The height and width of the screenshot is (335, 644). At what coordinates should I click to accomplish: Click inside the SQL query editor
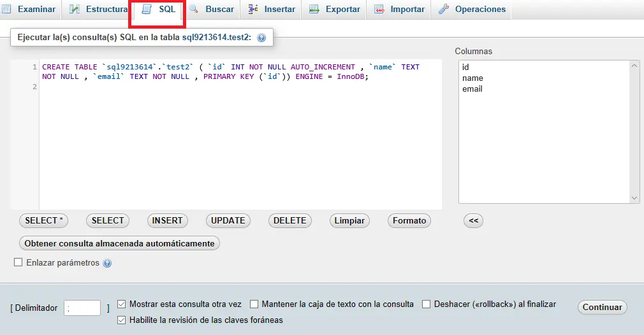[x=240, y=134]
